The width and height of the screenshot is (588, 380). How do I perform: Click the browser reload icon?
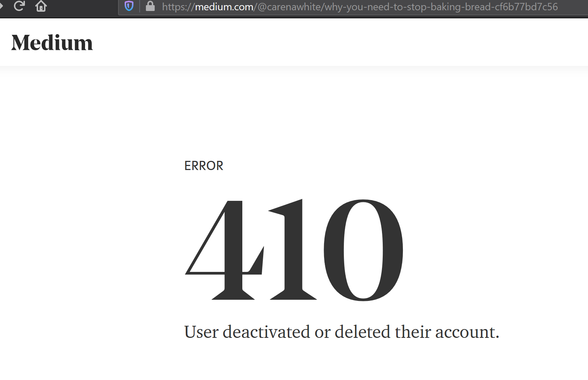19,6
